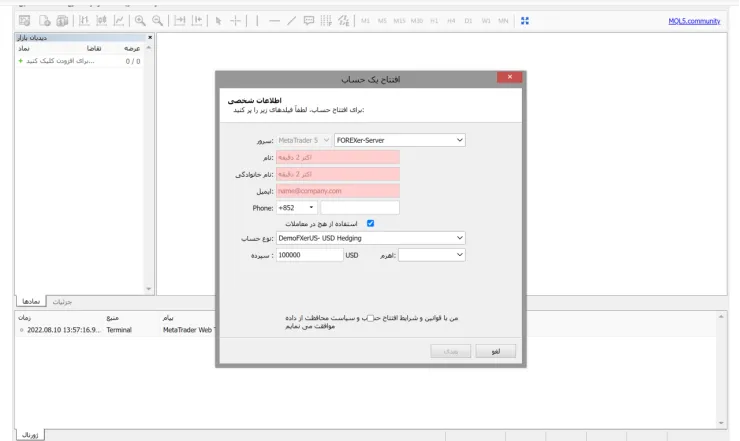Image resolution: width=740 pixels, height=441 pixels.
Task: Set timeframe to M15
Action: (399, 21)
